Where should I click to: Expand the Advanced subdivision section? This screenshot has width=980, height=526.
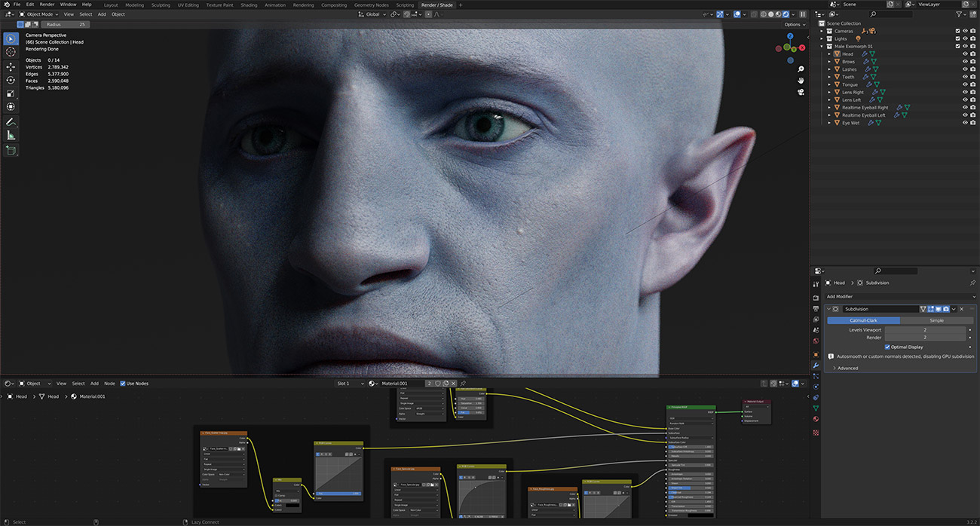click(847, 369)
